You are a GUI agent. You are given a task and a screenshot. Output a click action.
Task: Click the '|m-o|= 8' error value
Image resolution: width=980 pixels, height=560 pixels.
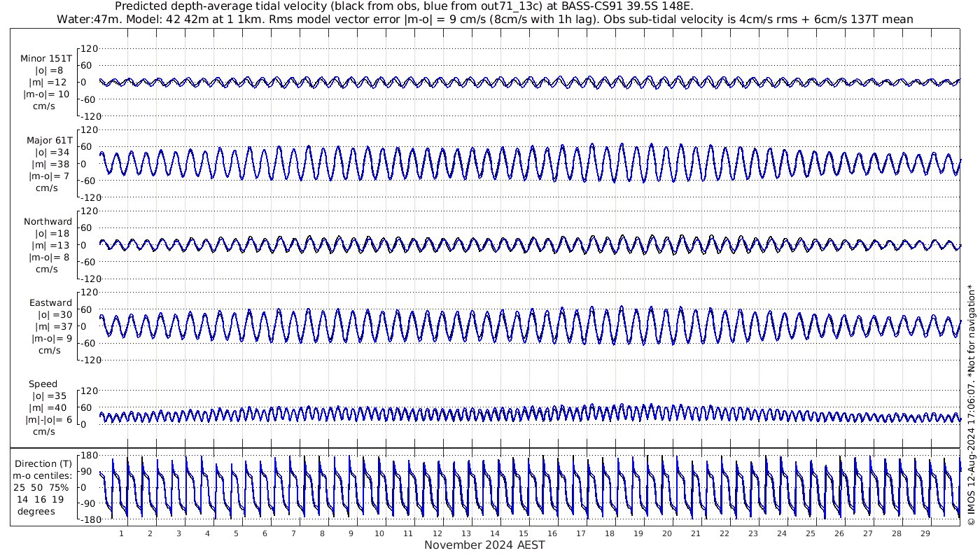pos(49,257)
